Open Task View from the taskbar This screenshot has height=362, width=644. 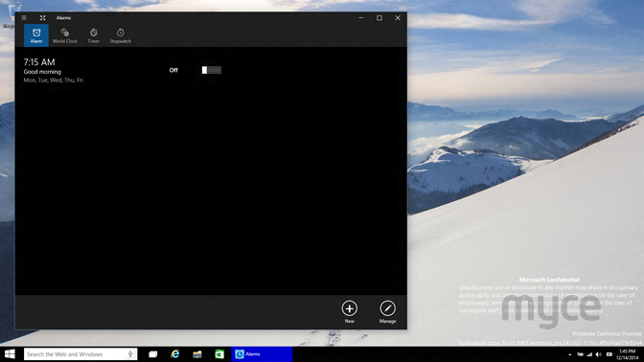[x=153, y=354]
